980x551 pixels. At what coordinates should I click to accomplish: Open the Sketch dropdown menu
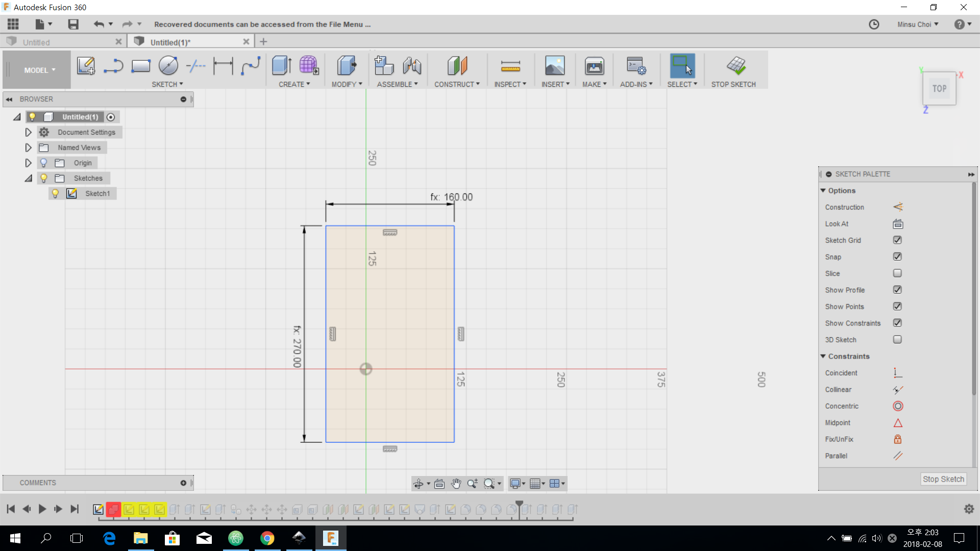tap(167, 84)
